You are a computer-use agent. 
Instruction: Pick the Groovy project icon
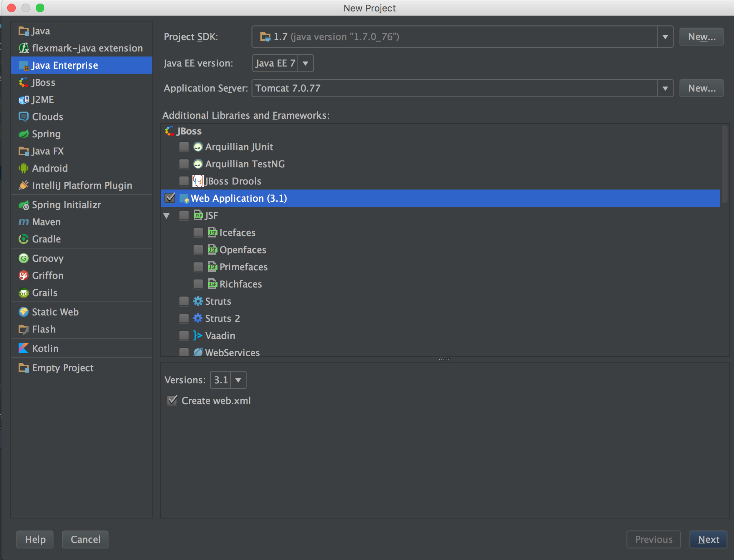[24, 259]
